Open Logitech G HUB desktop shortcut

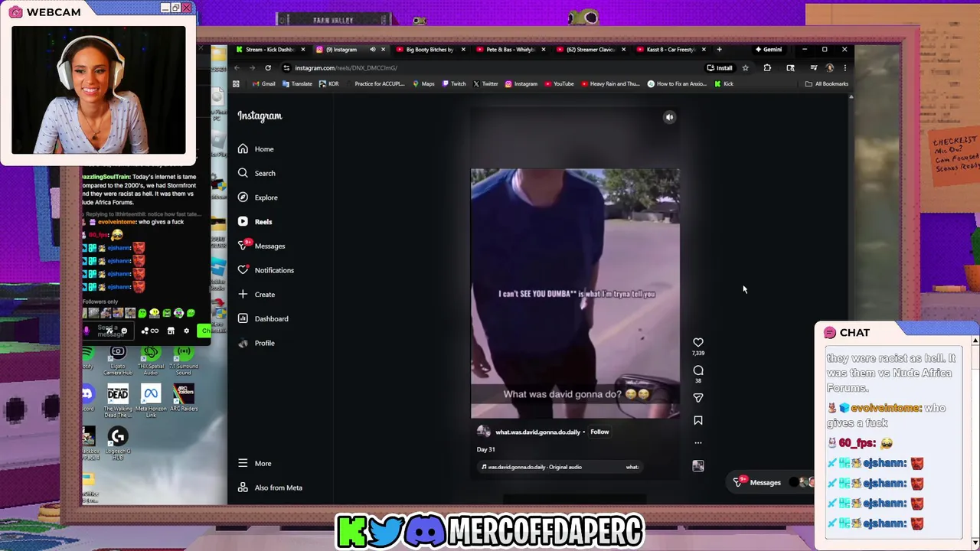(118, 444)
